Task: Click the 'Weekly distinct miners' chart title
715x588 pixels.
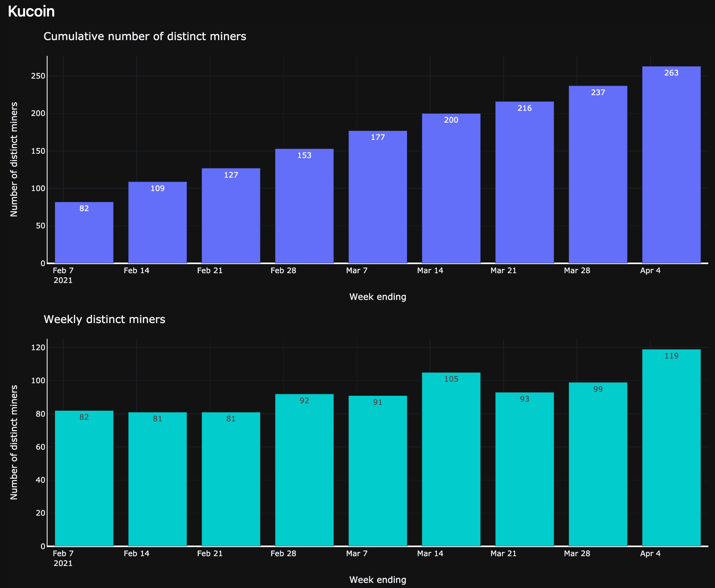Action: [104, 320]
